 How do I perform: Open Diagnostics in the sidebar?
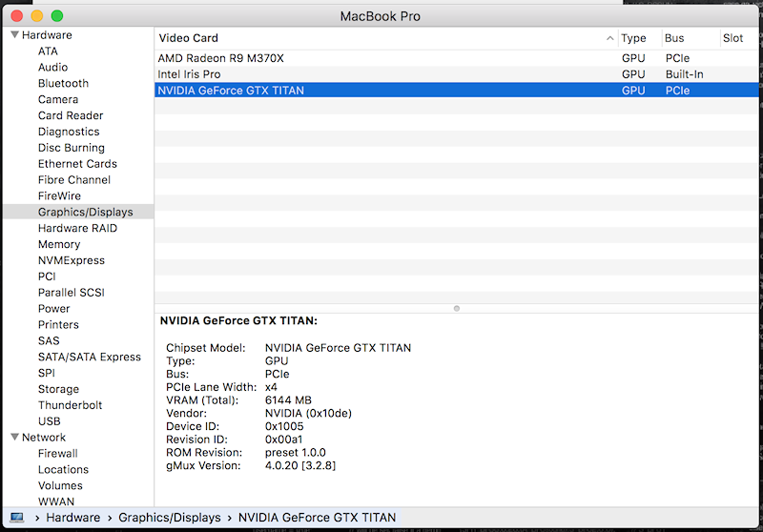coord(69,132)
